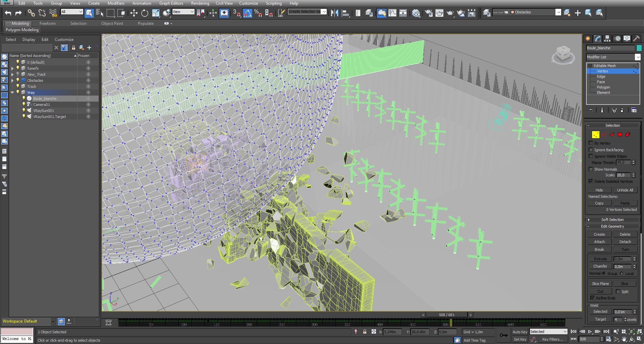Viewport: 644px width, 344px height.
Task: Select Element sub-object red cube icon
Action: (628, 134)
